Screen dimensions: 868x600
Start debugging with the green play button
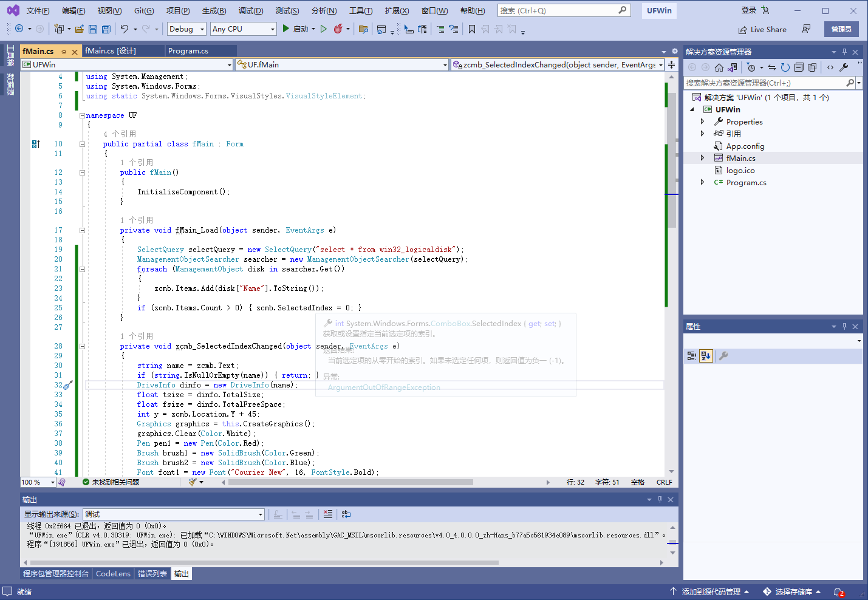click(x=285, y=29)
